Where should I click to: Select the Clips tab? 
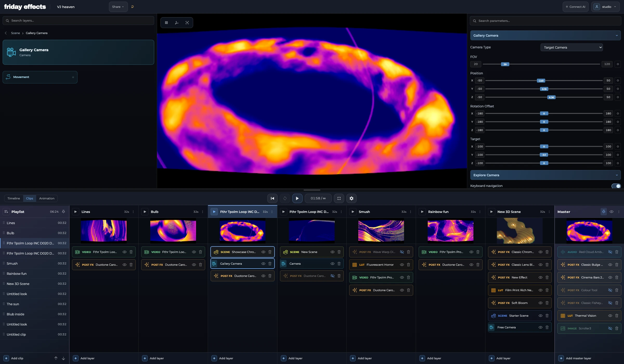pos(30,198)
